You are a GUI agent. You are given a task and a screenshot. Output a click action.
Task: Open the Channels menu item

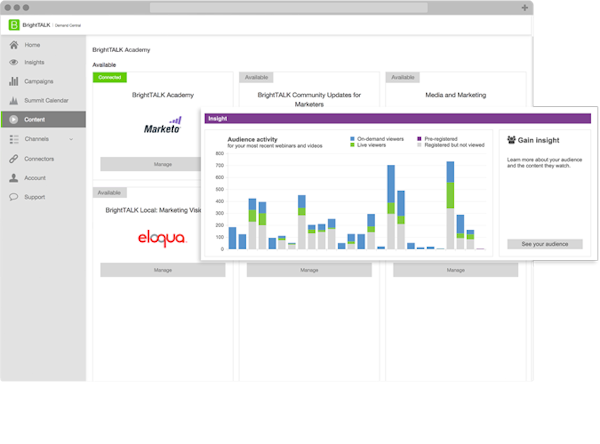click(x=37, y=139)
